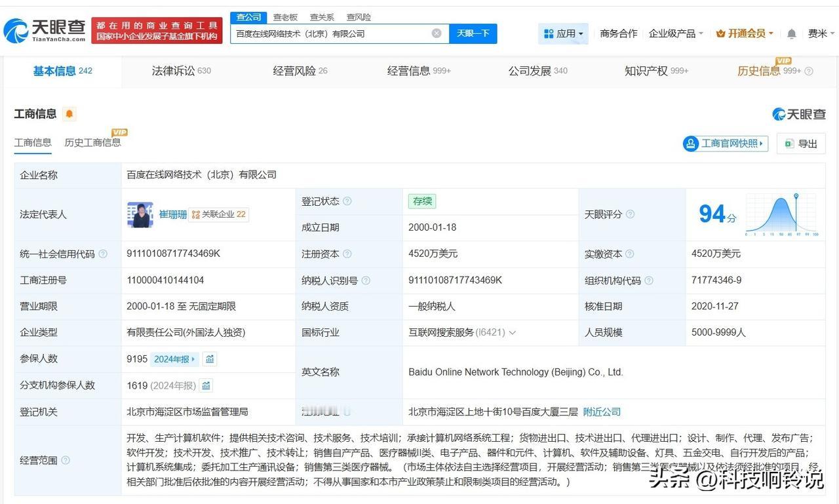Select the 查老板 search tab
Viewport: 839px width, 504px height.
[285, 17]
